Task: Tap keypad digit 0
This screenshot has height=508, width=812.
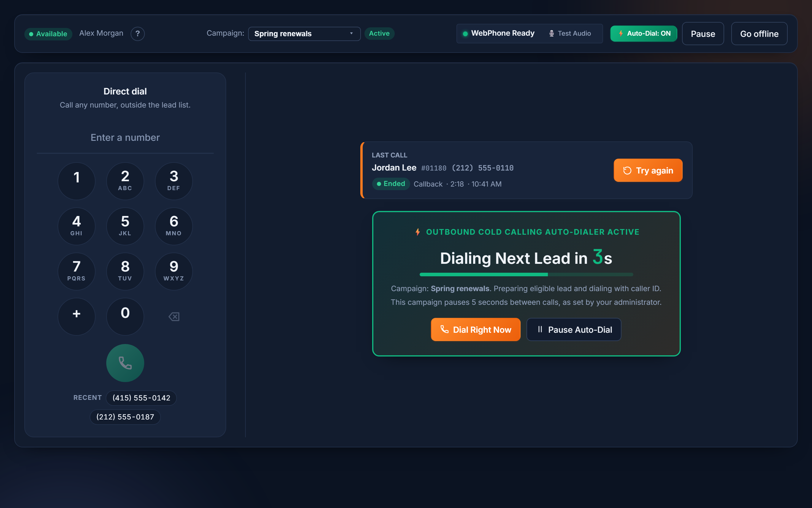Action: (125, 316)
